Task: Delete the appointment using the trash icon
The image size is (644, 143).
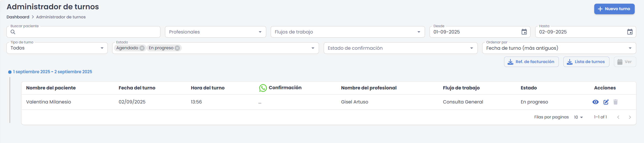Action: tap(615, 102)
